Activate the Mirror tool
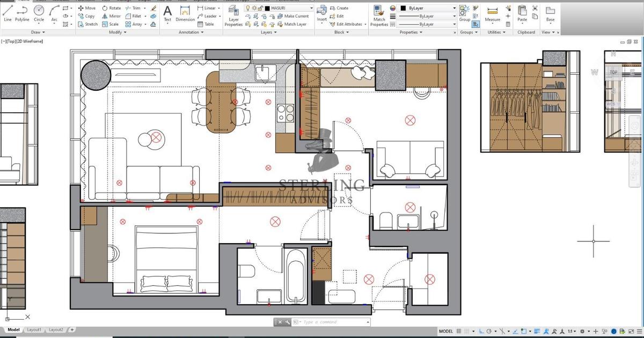The height and width of the screenshot is (338, 644). click(x=113, y=16)
